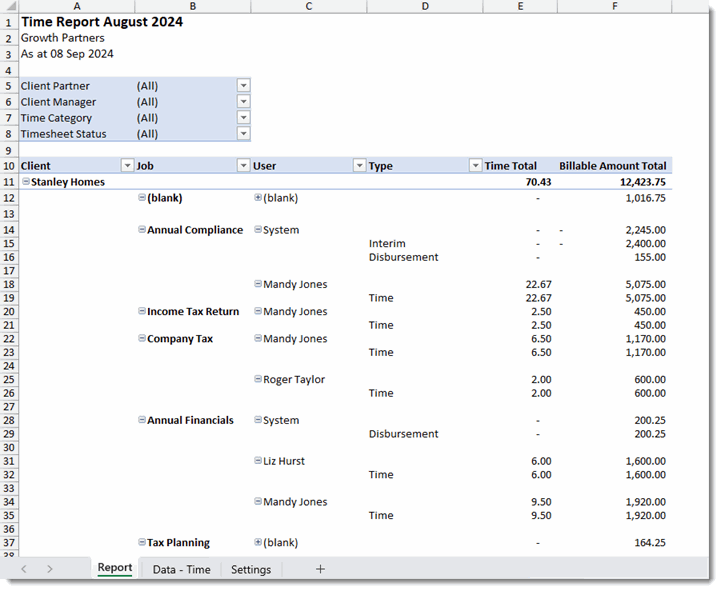
Task: Open the Client column header filter
Action: (x=127, y=166)
